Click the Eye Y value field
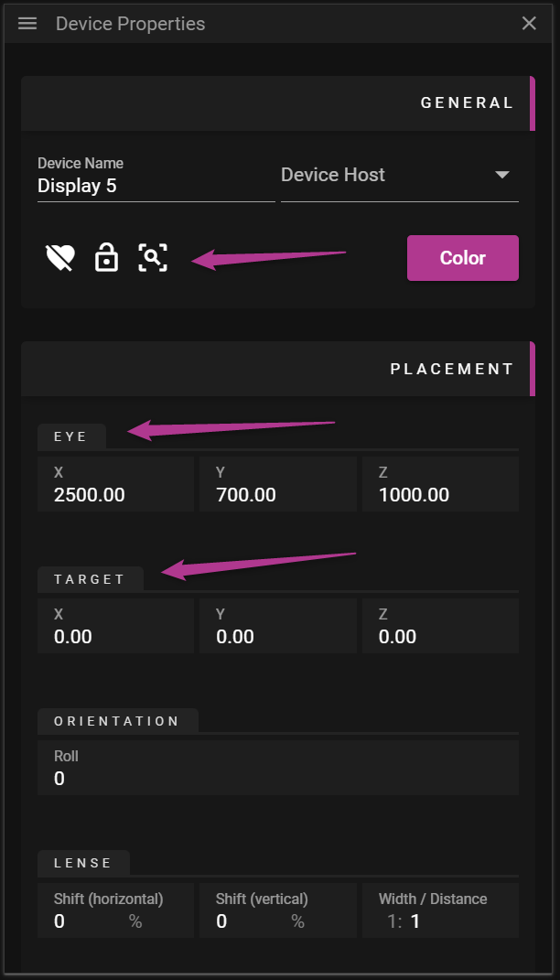This screenshot has width=560, height=980. coord(278,495)
